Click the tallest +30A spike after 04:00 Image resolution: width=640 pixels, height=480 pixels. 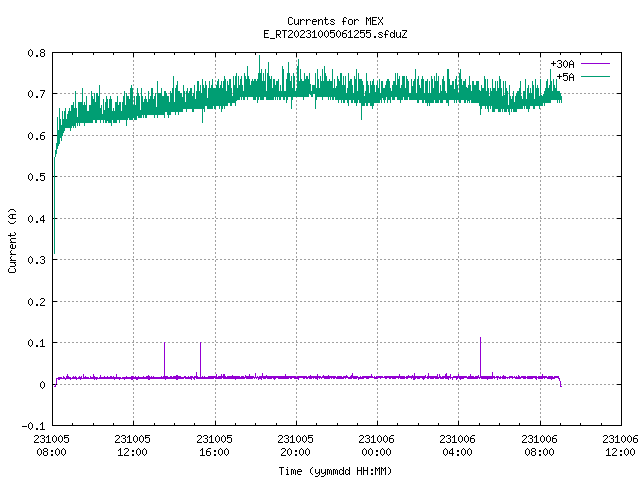tap(480, 357)
